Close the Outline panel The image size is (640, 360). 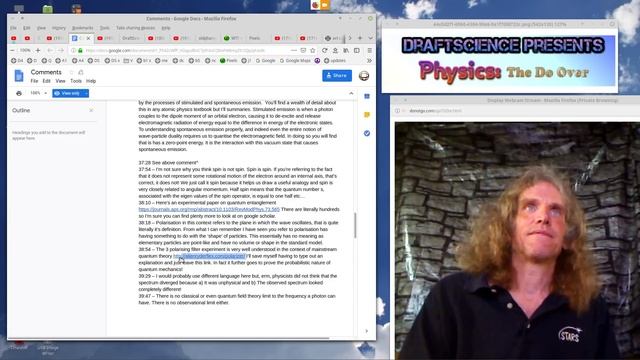(91, 110)
